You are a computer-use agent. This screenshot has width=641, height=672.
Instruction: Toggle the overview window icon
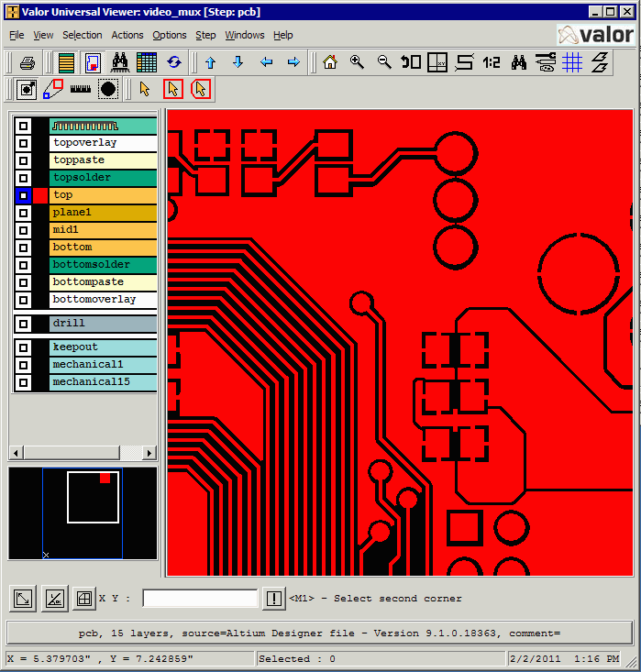pos(93,63)
